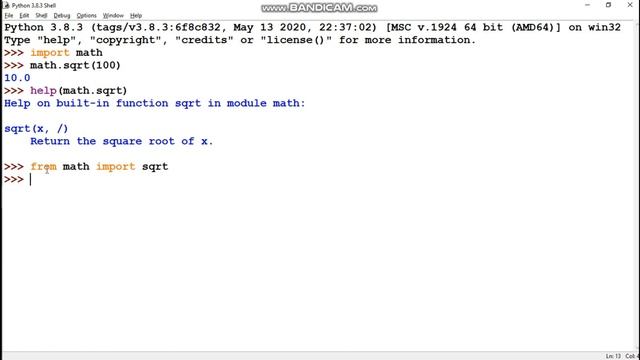Open the Help menu

pos(136,16)
